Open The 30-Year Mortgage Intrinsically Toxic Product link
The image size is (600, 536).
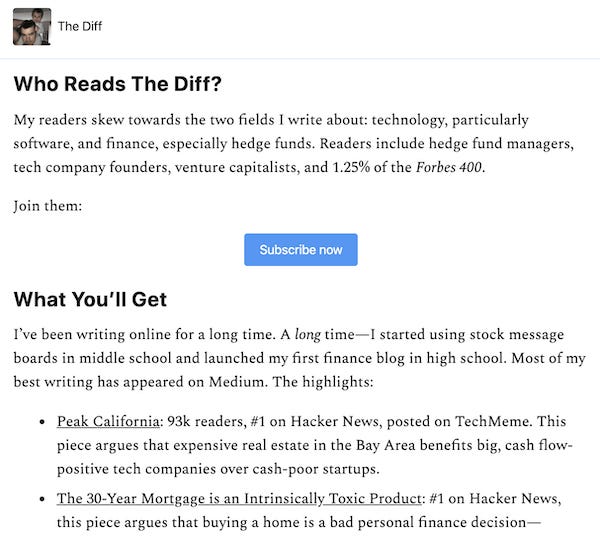(x=239, y=499)
